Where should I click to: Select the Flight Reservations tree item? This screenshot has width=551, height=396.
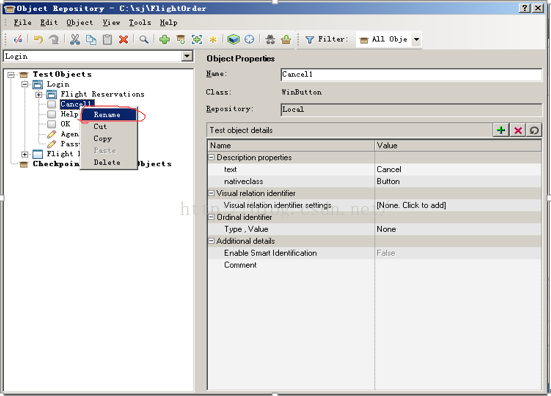pyautogui.click(x=102, y=94)
